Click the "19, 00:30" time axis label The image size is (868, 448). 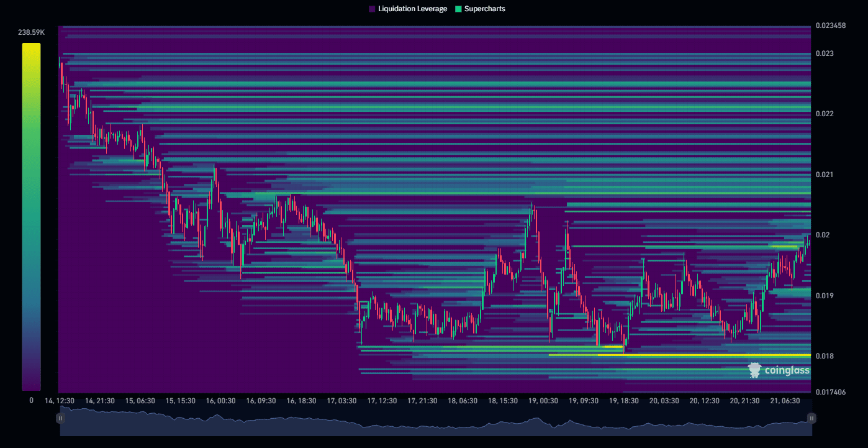coord(543,401)
